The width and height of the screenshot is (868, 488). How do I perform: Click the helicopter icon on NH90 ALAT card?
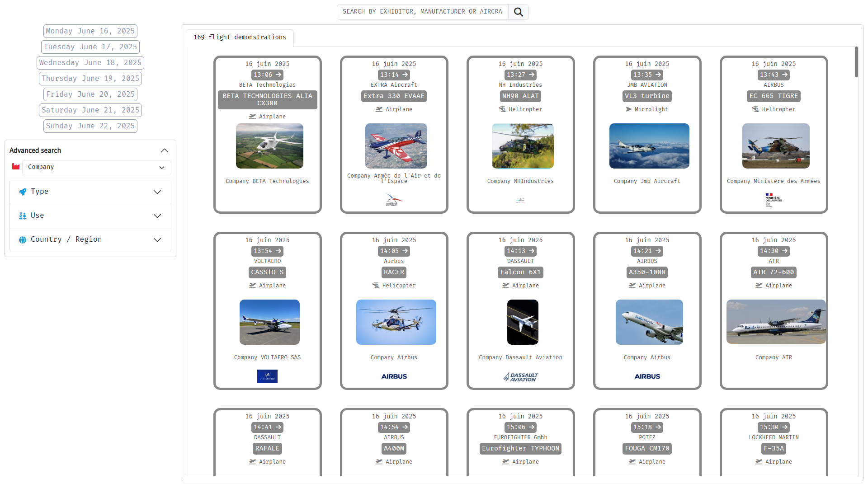[x=502, y=109]
